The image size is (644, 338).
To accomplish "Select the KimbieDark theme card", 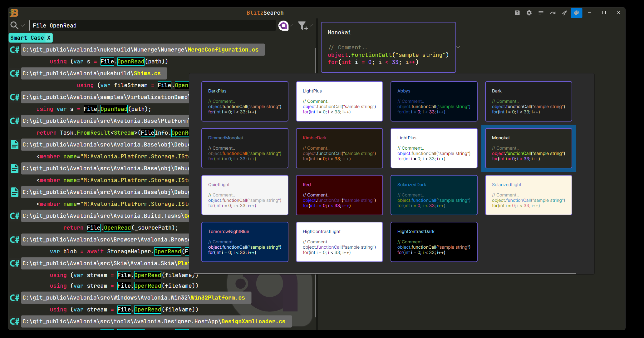I will [x=339, y=148].
